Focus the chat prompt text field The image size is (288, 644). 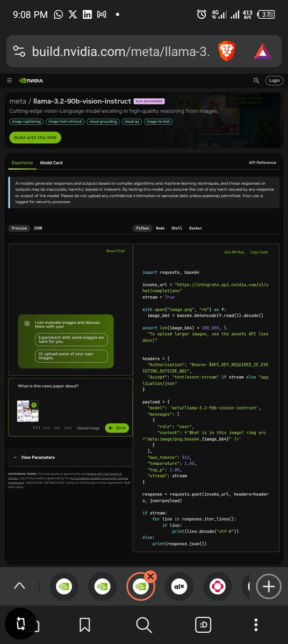tap(70, 386)
